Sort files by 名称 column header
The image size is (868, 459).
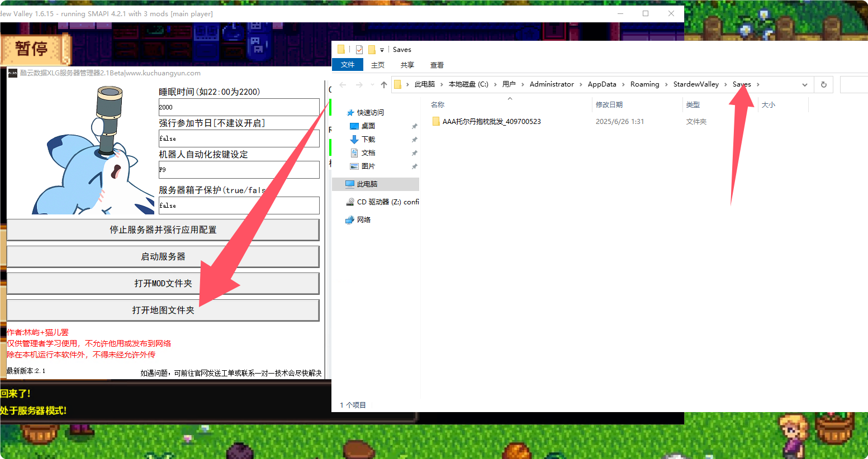pyautogui.click(x=438, y=105)
